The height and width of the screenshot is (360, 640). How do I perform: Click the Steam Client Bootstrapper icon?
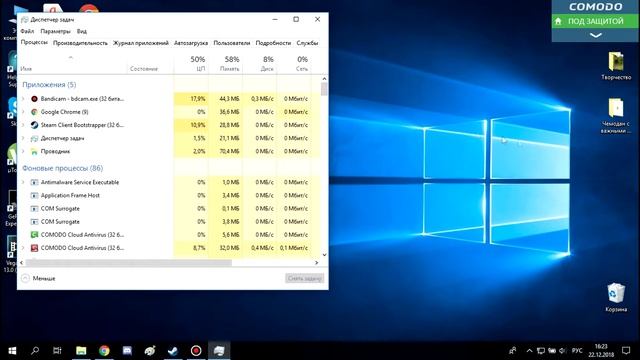click(x=34, y=125)
